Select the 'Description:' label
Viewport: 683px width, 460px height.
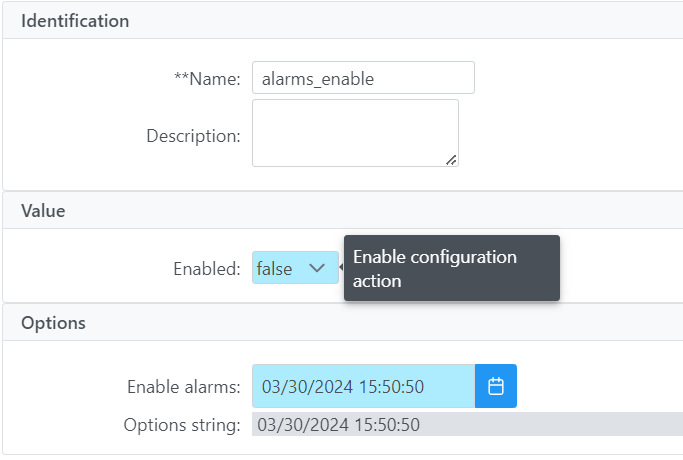[x=193, y=135]
